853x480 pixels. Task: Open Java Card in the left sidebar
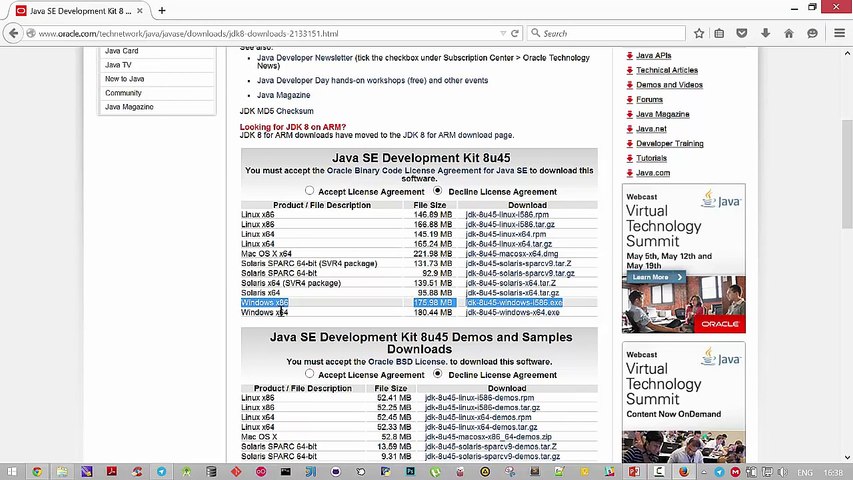pyautogui.click(x=122, y=51)
